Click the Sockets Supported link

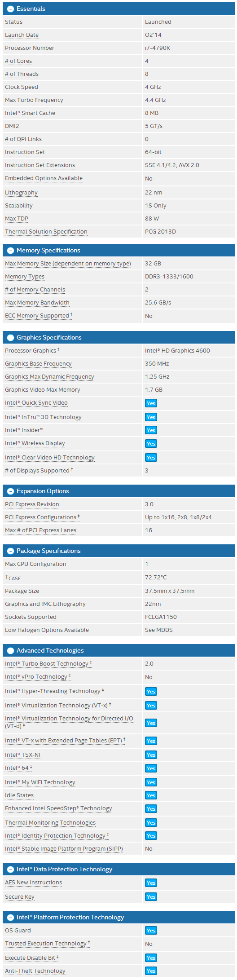coord(31,617)
